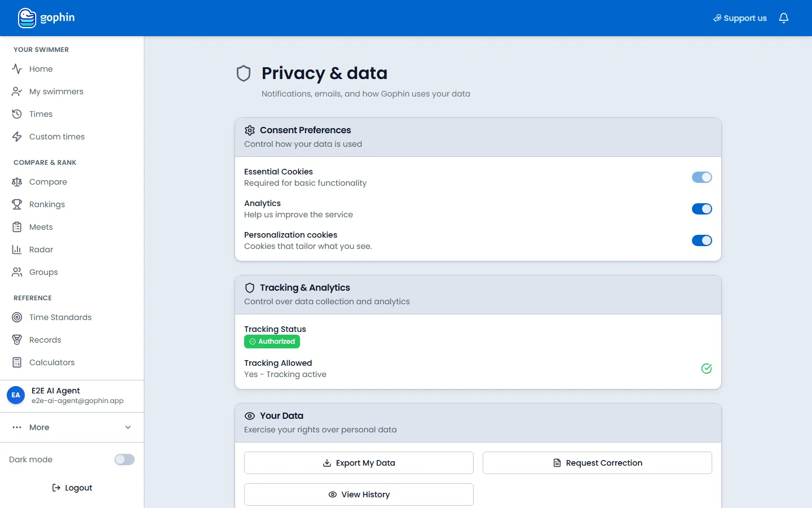Viewport: 812px width, 508px height.
Task: Click the Logout button
Action: [x=72, y=488]
